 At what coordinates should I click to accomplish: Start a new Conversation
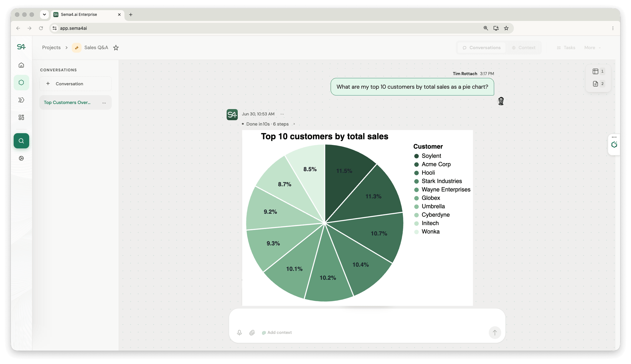click(76, 84)
